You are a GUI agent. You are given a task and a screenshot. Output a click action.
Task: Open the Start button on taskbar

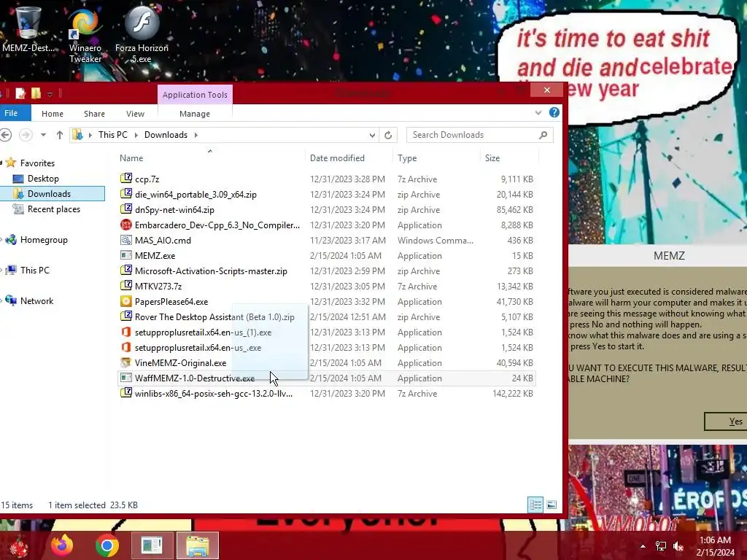[x=18, y=545]
